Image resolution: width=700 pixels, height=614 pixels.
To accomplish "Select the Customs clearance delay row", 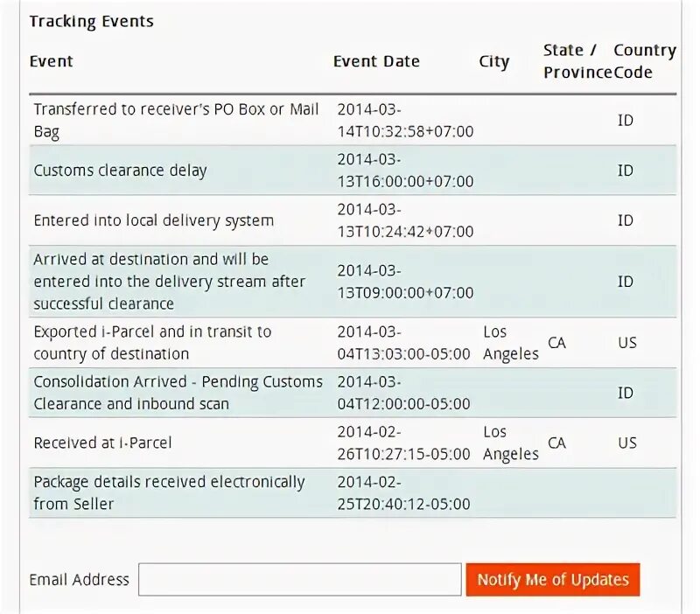I will (x=353, y=170).
